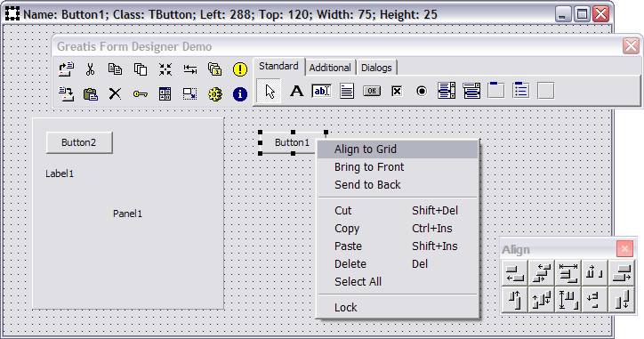Open the Additional component tab
This screenshot has width=644, height=339.
(330, 68)
